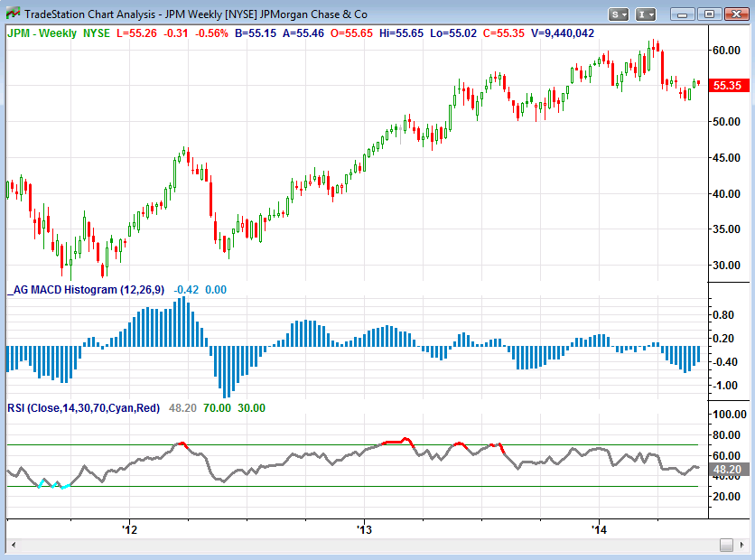Click the percent change -0.56% value
755x560 pixels.
(211, 33)
